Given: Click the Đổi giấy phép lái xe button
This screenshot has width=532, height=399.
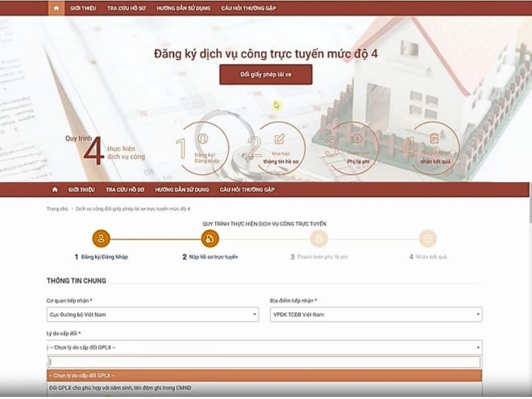Looking at the screenshot, I should tap(265, 75).
